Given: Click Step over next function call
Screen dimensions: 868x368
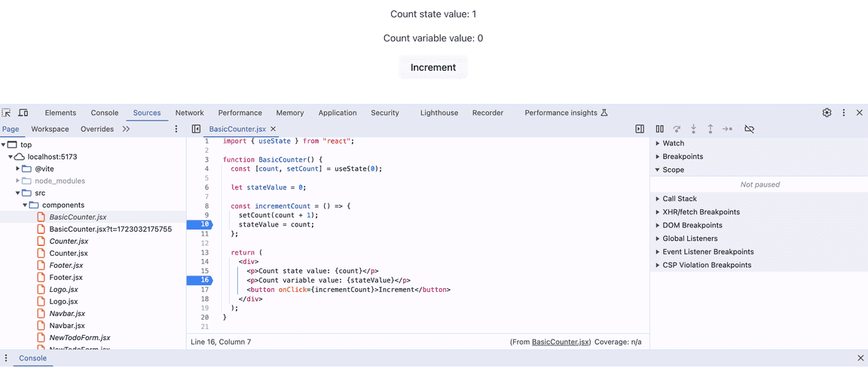Looking at the screenshot, I should point(677,129).
